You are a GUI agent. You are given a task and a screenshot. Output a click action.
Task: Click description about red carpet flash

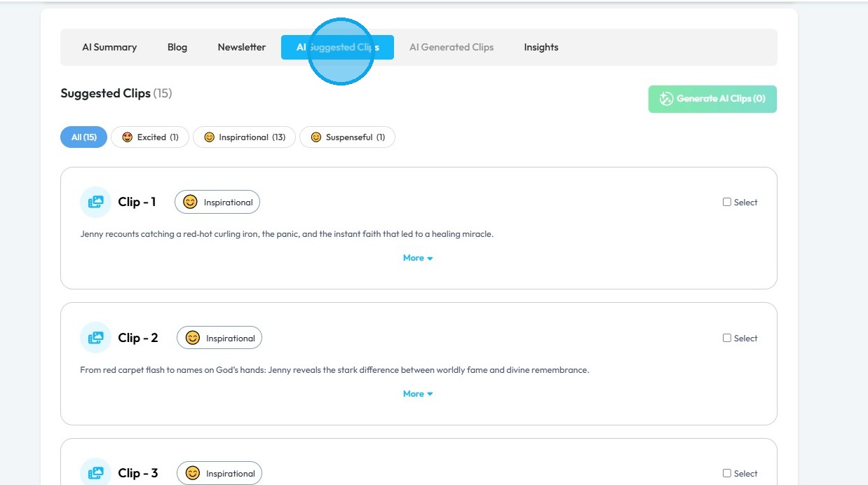[x=334, y=370]
